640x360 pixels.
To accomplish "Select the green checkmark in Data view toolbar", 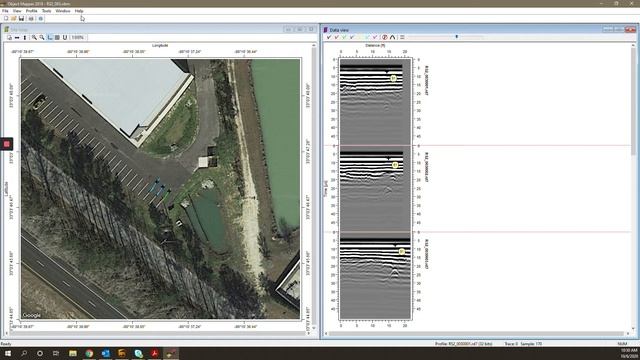I will (344, 37).
